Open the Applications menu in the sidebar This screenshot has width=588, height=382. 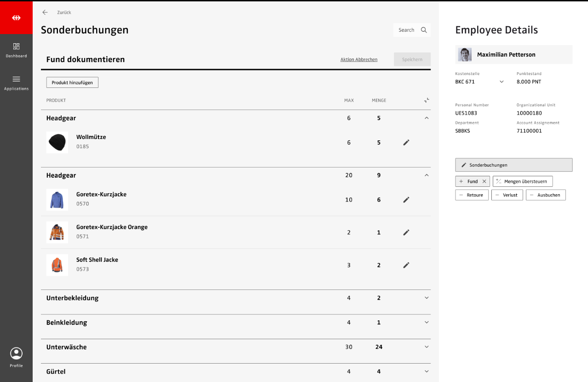(16, 82)
